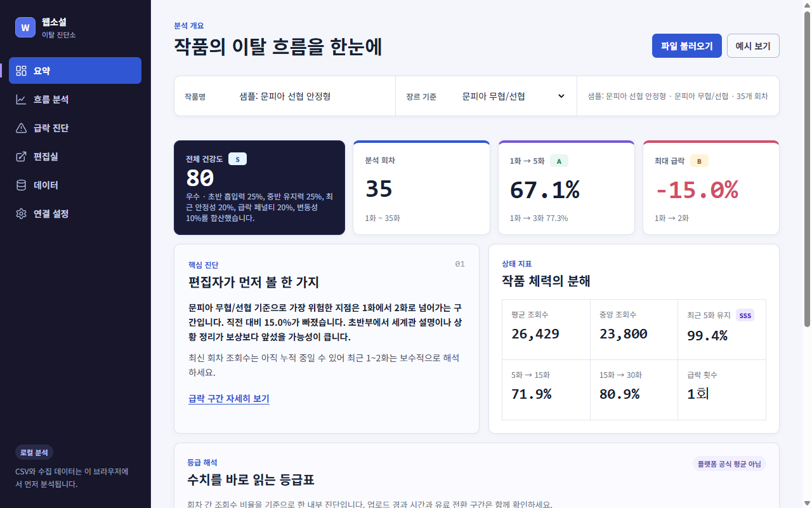Click the SSS badge beside 최근 5화 유지
The image size is (812, 508).
click(x=745, y=315)
